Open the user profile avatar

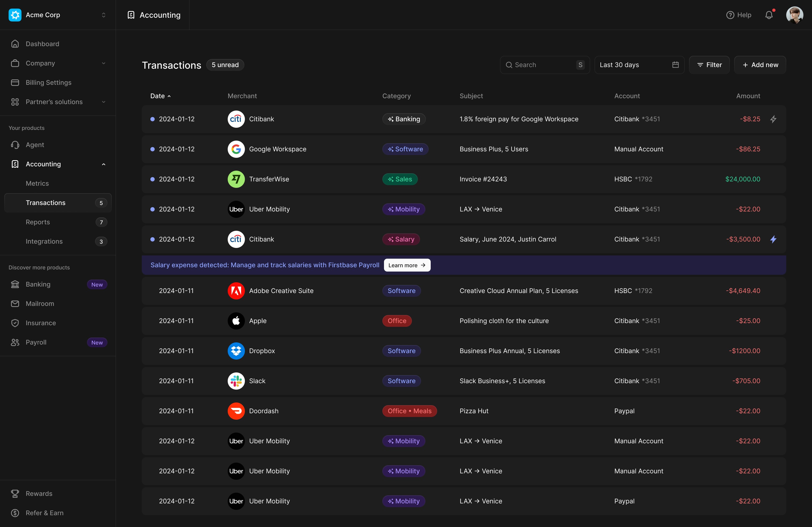click(x=794, y=15)
